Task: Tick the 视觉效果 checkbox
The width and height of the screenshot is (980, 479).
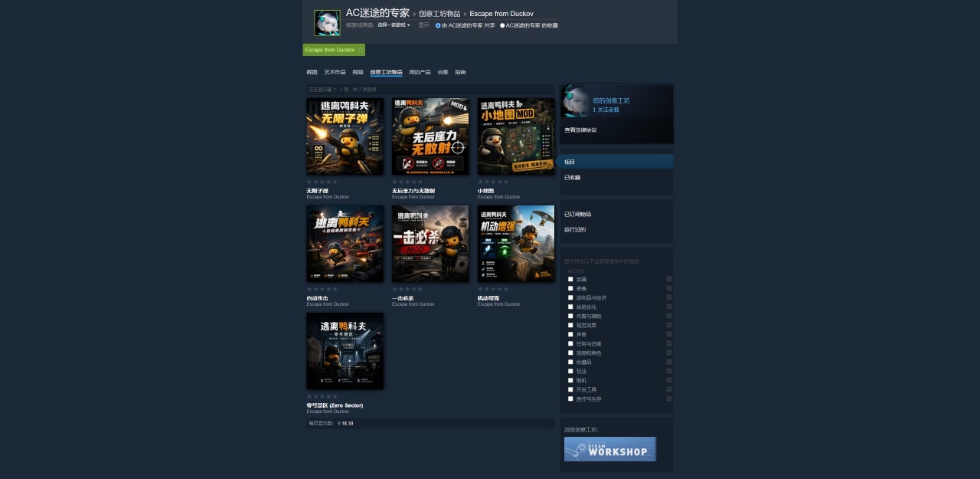Action: 570,325
